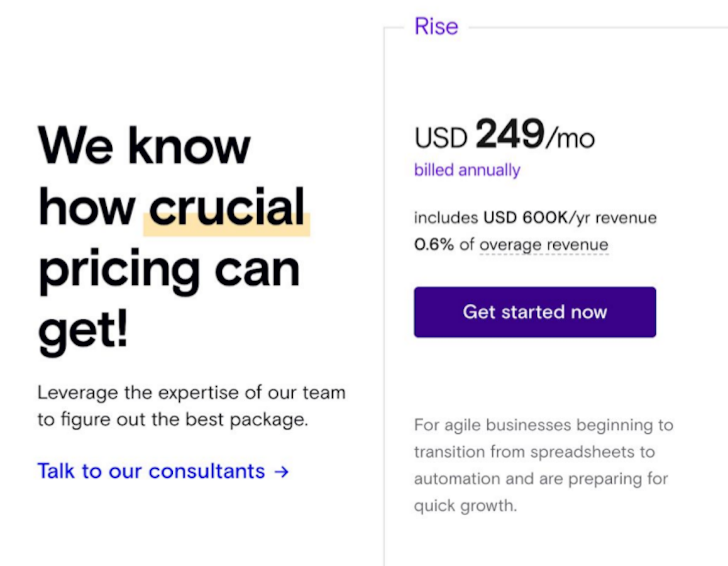728x566 pixels.
Task: Click the dotted-underlined "overage revenue" term
Action: 544,245
